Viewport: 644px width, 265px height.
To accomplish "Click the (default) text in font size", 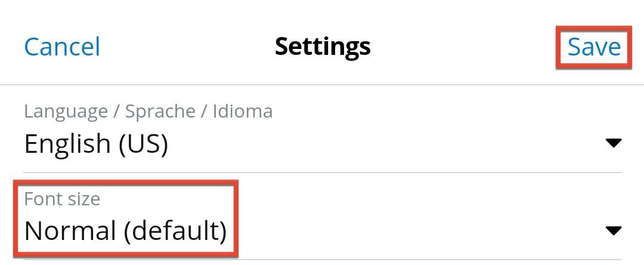I will [x=175, y=230].
